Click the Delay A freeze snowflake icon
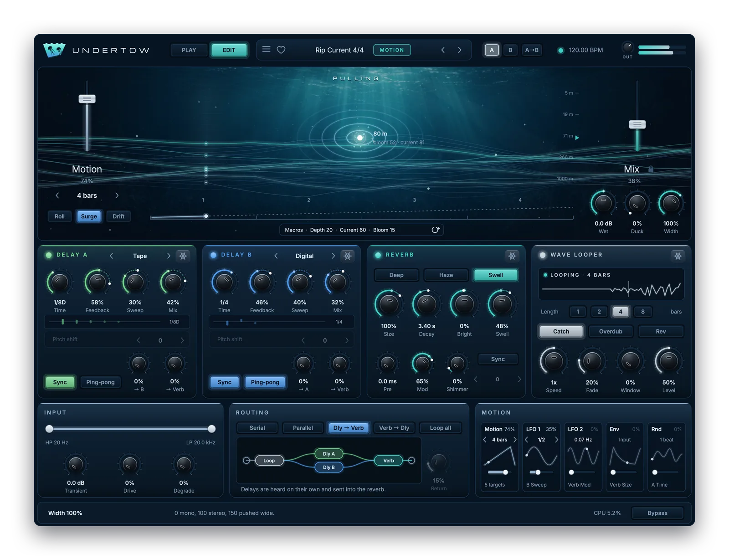Screen dimensions: 729x560 pyautogui.click(x=183, y=256)
